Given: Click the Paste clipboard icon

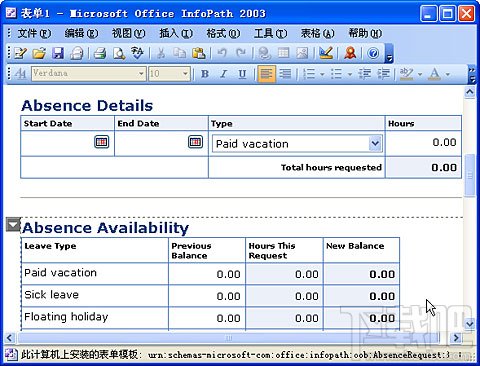Looking at the screenshot, I should point(199,53).
